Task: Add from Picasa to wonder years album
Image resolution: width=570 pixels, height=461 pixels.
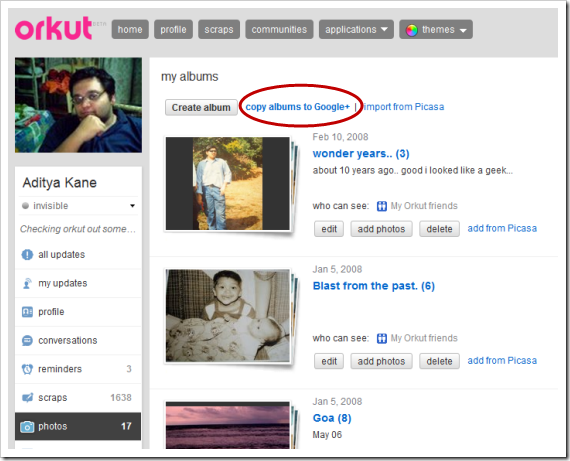Action: (502, 228)
